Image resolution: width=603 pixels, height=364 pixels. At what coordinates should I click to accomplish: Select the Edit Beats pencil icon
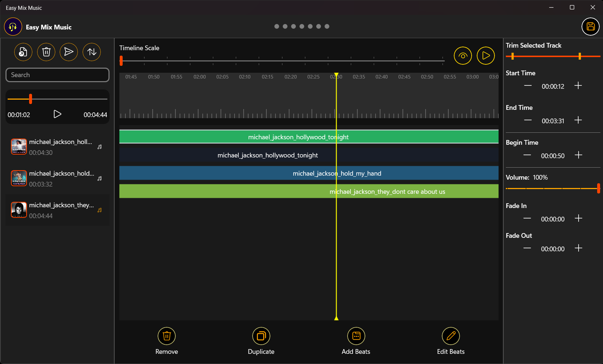[451, 336]
